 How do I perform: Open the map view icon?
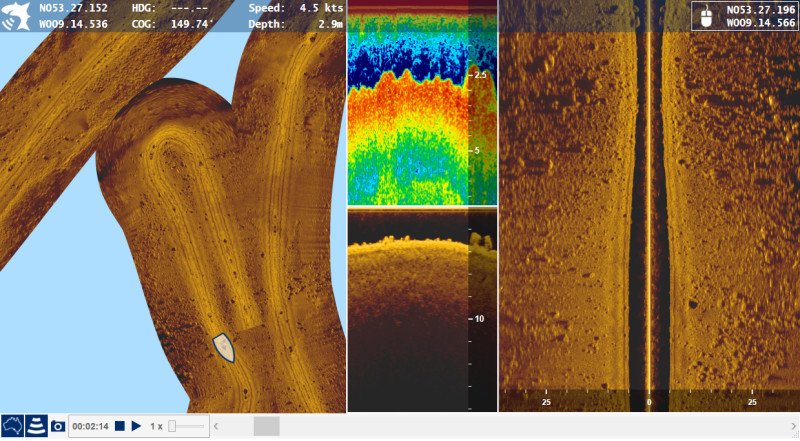[12, 426]
